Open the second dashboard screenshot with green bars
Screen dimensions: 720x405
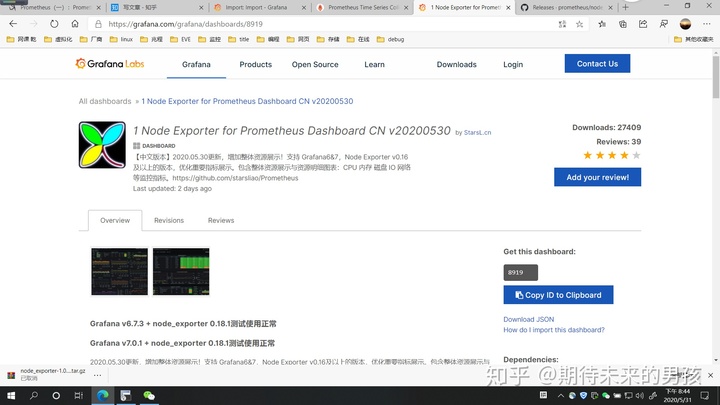coord(181,271)
